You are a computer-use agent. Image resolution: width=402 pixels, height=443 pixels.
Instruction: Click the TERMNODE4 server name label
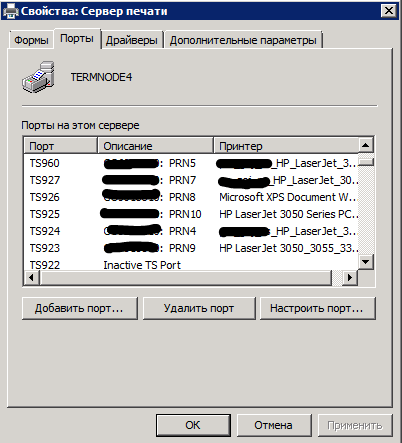[x=101, y=77]
